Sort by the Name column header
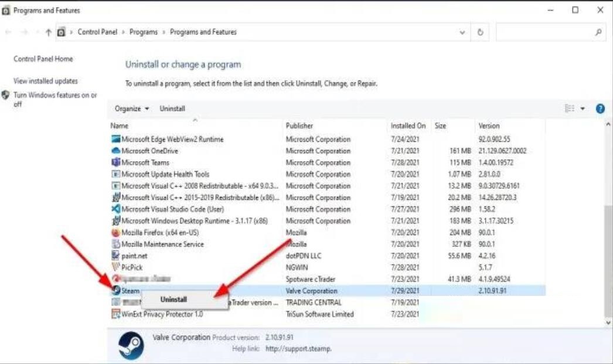 pos(119,125)
